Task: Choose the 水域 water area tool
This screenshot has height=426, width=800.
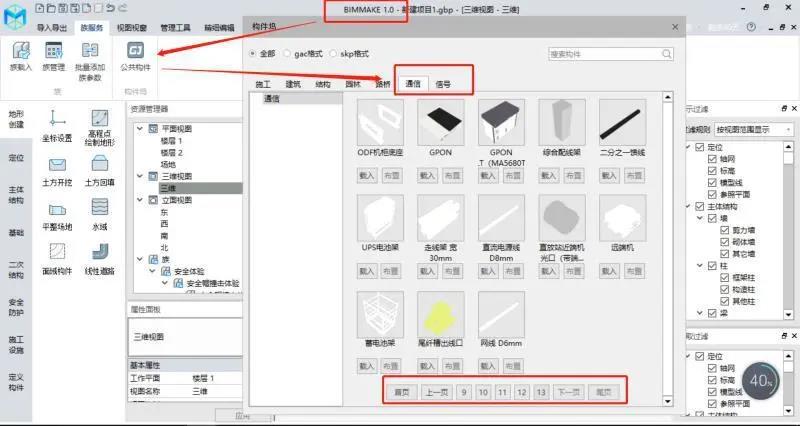Action: [99, 208]
